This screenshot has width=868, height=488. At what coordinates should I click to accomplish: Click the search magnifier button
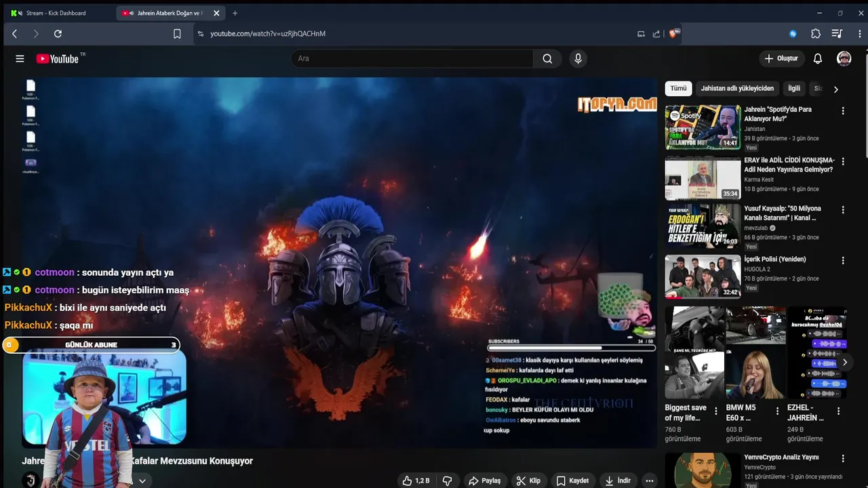tap(547, 59)
